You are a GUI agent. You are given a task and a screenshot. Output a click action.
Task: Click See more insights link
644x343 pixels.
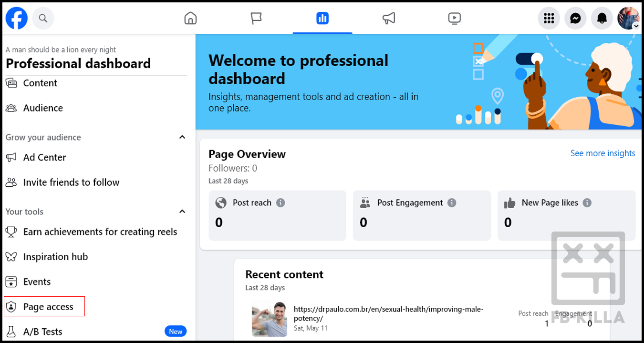coord(602,153)
